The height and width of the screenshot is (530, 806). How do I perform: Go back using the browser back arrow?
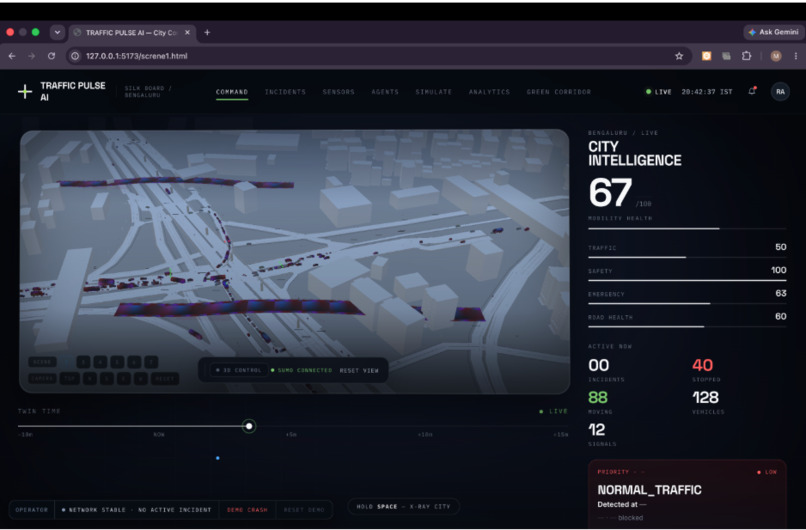[x=12, y=56]
